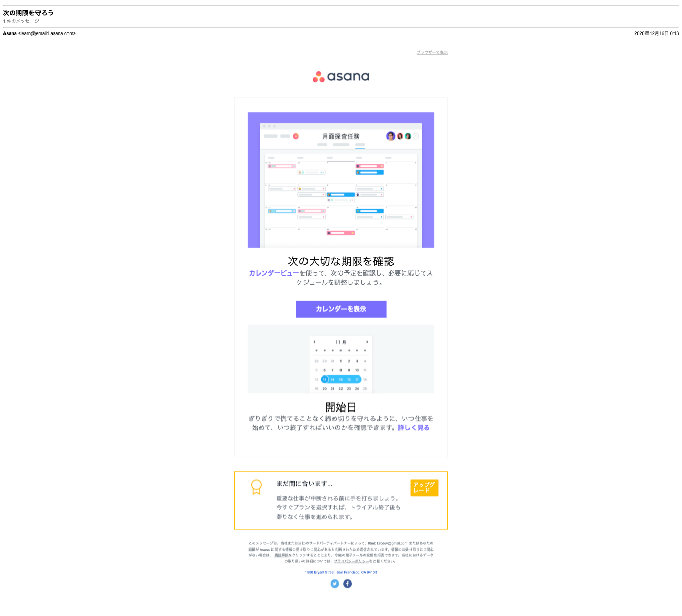Click the sender address learn@email1.asana.com

(47, 33)
